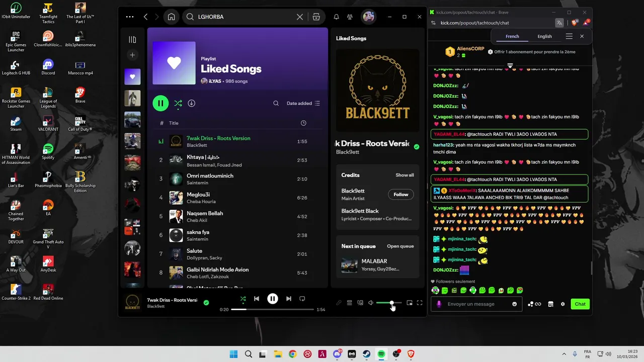Open Windows Start menu
This screenshot has width=644, height=362.
click(x=233, y=354)
